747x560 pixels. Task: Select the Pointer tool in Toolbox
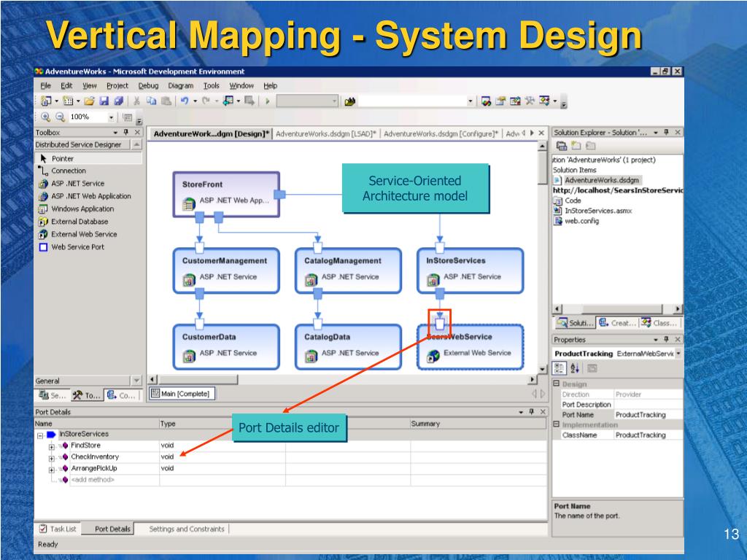[x=88, y=158]
